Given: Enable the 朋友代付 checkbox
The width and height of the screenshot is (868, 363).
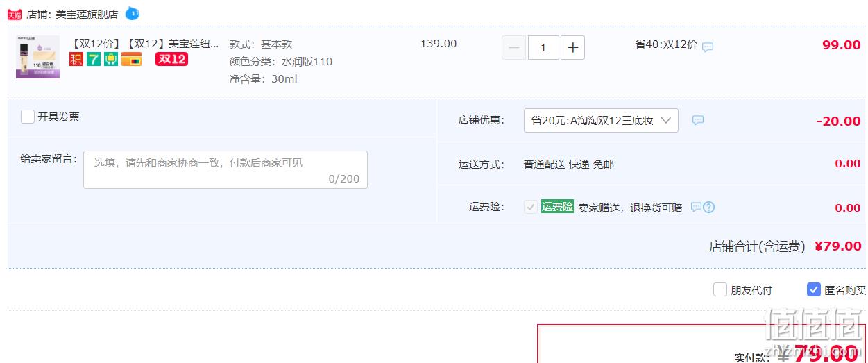Looking at the screenshot, I should point(720,289).
